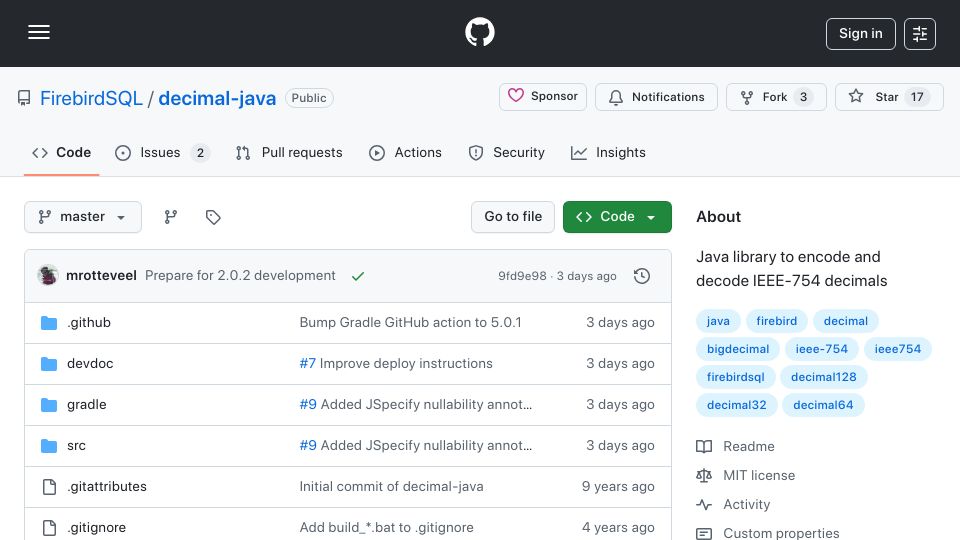Open the FirebirdSQL organization link
Screen dimensions: 960x540
tap(91, 98)
